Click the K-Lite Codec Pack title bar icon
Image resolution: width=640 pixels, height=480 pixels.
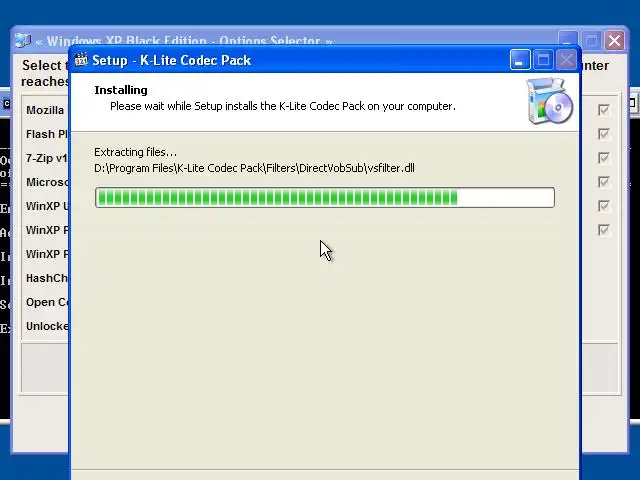(81, 60)
